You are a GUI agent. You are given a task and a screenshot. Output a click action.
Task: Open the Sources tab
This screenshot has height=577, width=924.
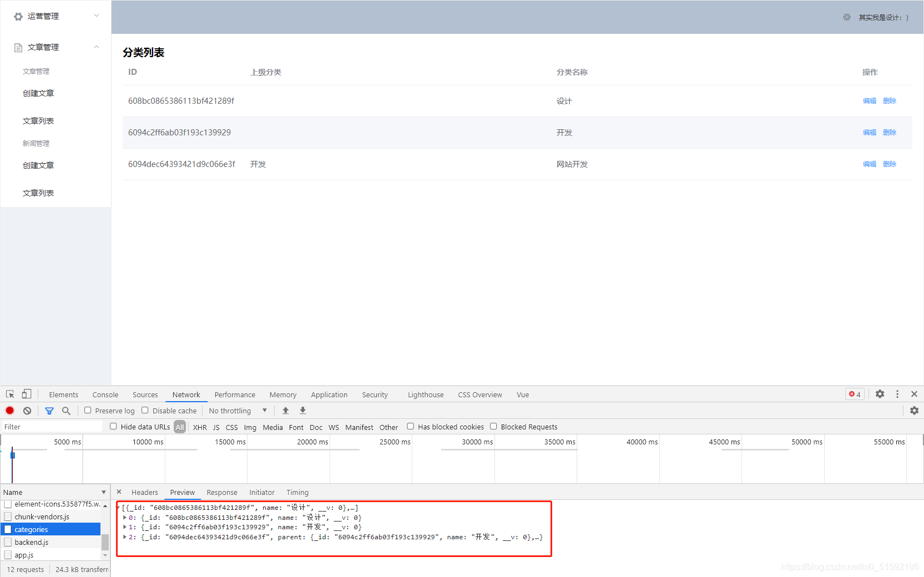(145, 394)
